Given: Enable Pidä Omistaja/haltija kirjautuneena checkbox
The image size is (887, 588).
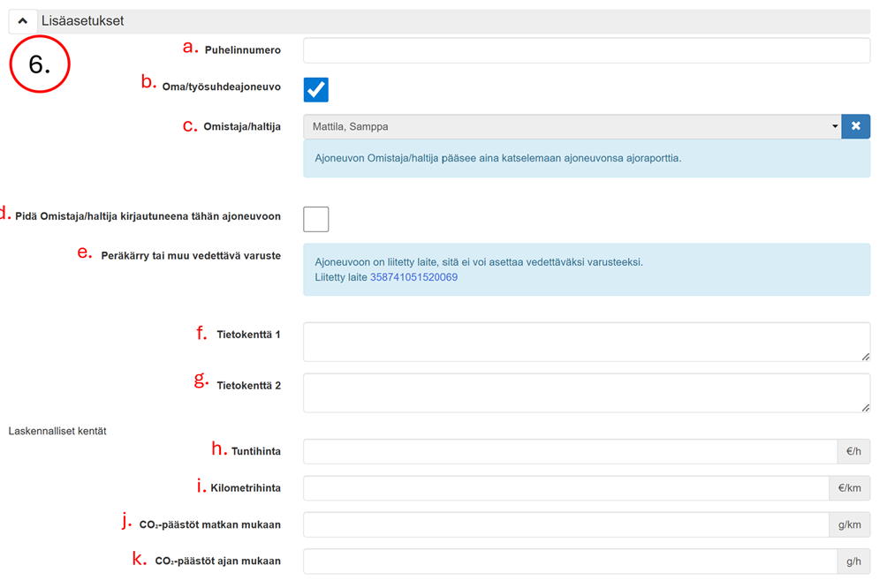Looking at the screenshot, I should click(316, 219).
